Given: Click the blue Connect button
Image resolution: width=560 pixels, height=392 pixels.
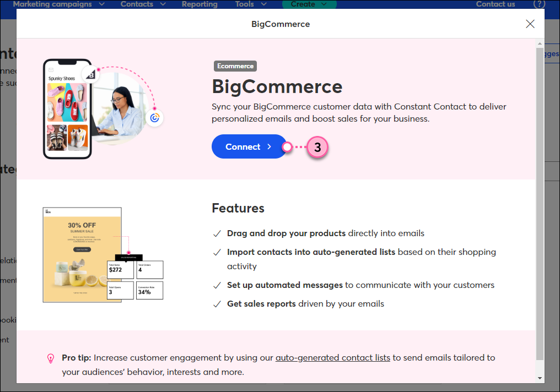Looking at the screenshot, I should click(x=249, y=146).
